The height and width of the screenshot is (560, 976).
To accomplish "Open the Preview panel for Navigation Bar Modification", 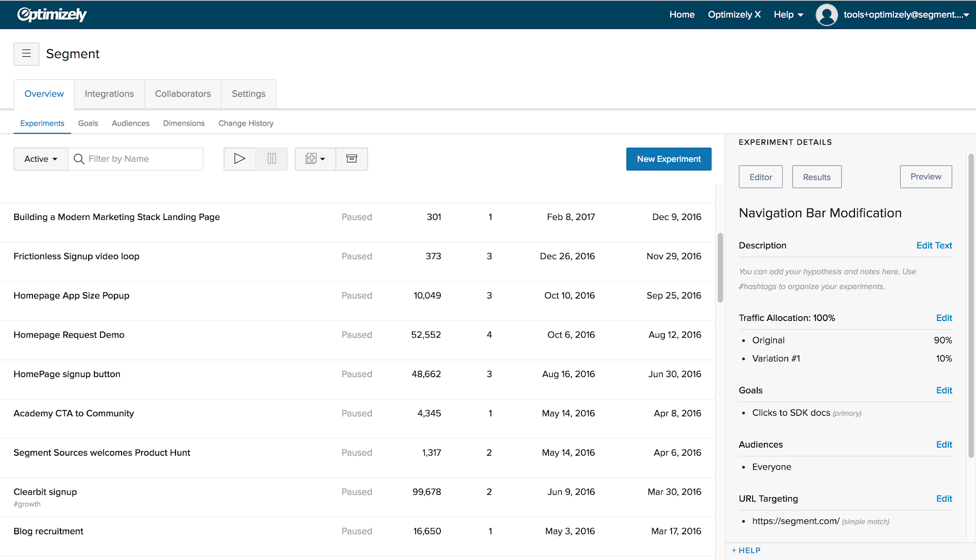I will point(925,176).
